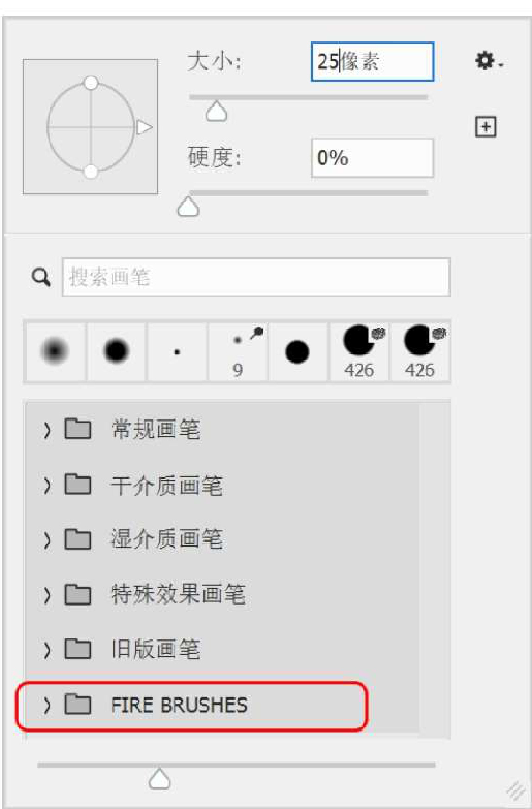Select the solid black round brush
Screen dimensions: 532x809
click(297, 352)
